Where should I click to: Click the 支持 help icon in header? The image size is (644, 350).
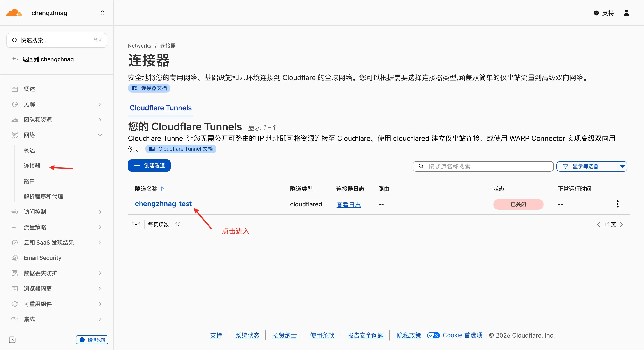[x=596, y=13]
